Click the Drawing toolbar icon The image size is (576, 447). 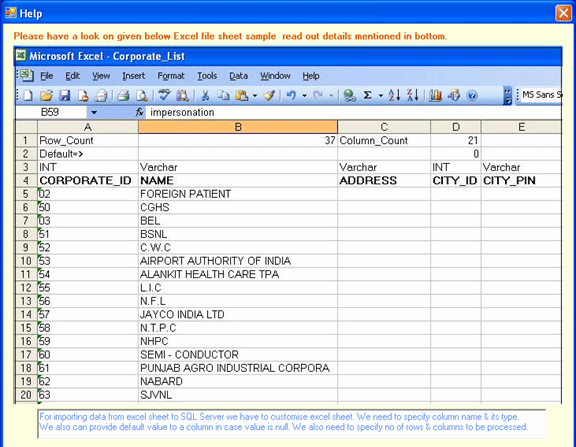pos(454,96)
